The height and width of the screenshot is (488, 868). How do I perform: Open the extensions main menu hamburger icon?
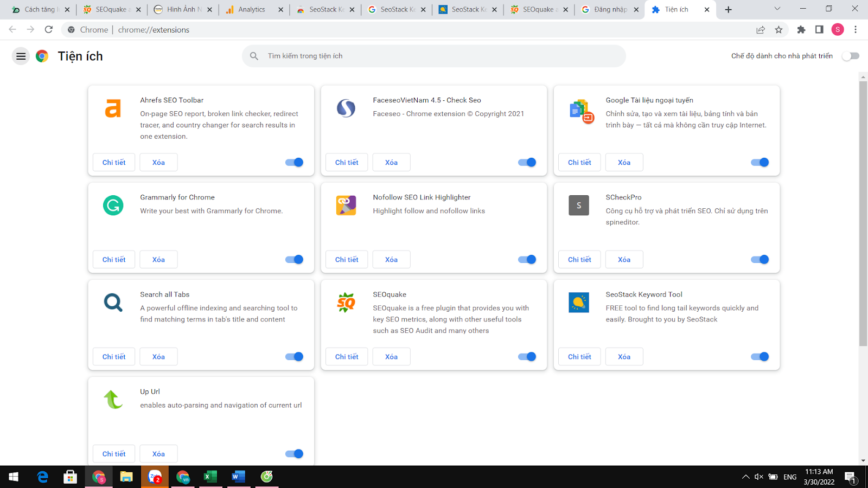click(21, 56)
